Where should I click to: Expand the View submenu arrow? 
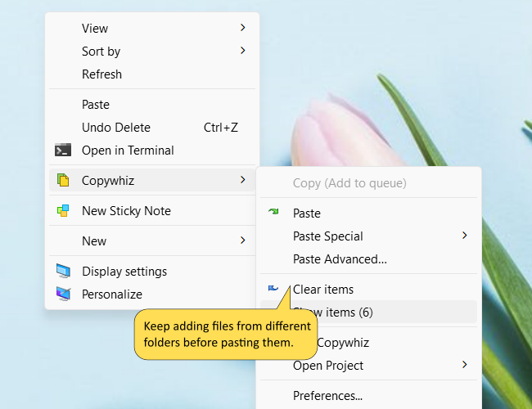pos(242,29)
